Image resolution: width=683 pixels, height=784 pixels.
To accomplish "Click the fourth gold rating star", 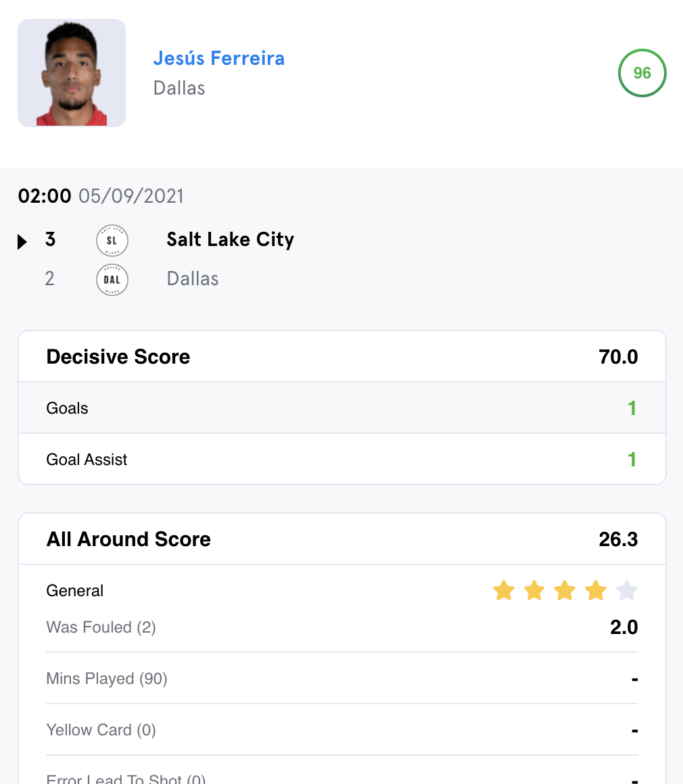I will (x=596, y=591).
